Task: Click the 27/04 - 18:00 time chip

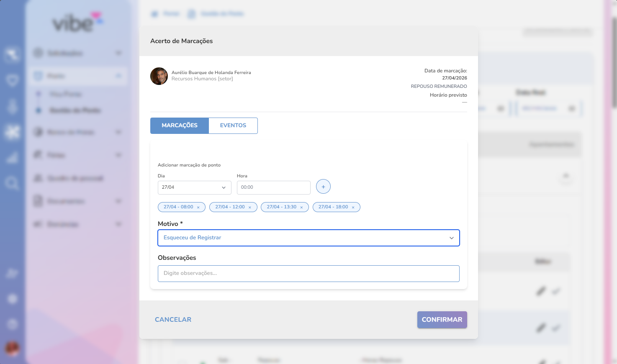Action: pos(333,207)
